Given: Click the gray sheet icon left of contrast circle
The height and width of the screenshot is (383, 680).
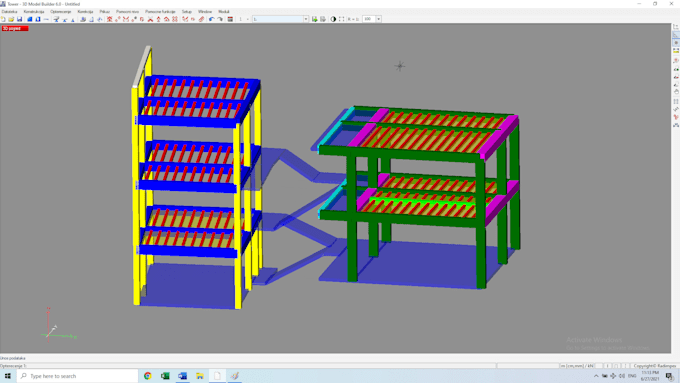Looking at the screenshot, I should coord(323,19).
